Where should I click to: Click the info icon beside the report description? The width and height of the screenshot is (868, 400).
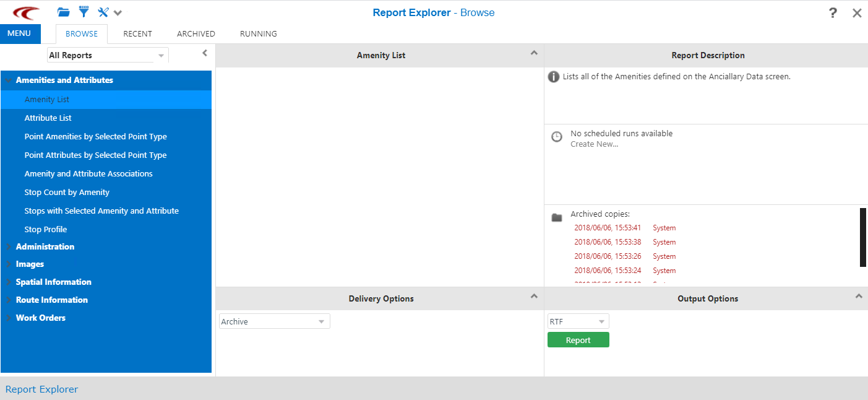pyautogui.click(x=556, y=76)
